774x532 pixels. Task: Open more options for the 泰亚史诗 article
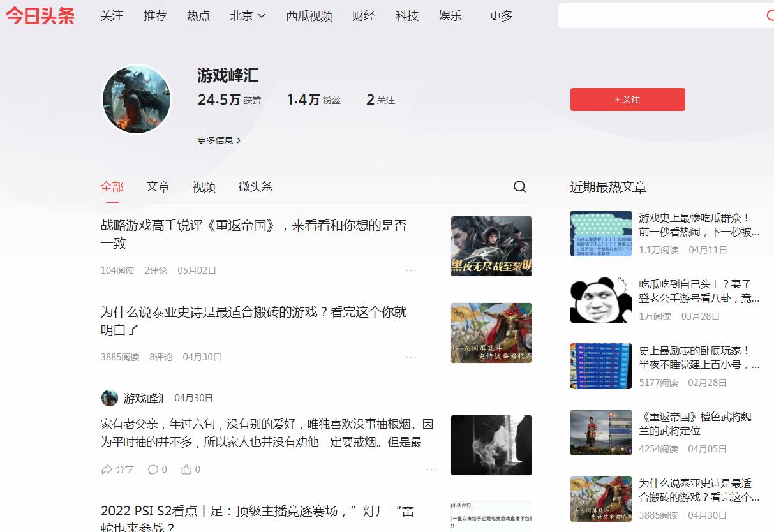click(411, 357)
